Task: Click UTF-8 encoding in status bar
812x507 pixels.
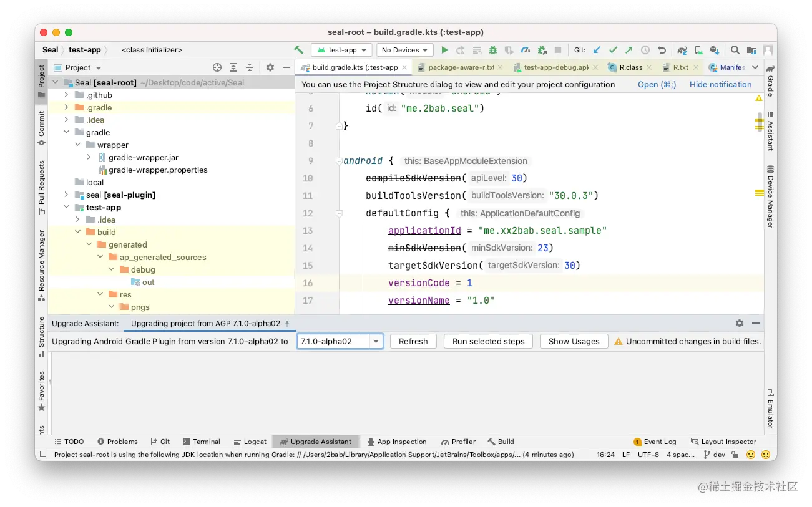Action: tap(648, 455)
